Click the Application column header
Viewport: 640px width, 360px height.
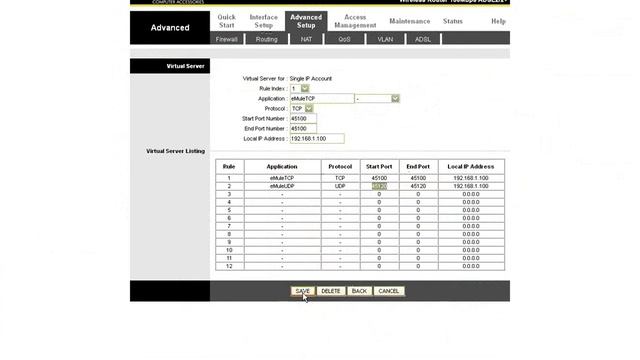point(282,167)
